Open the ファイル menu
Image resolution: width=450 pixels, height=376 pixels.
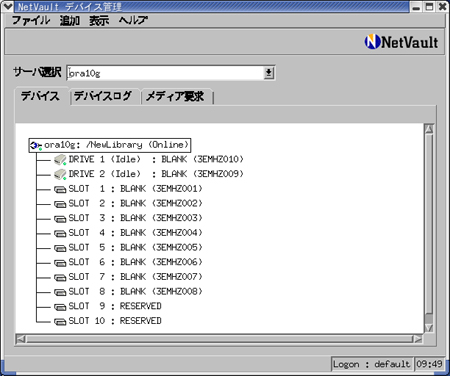(31, 20)
